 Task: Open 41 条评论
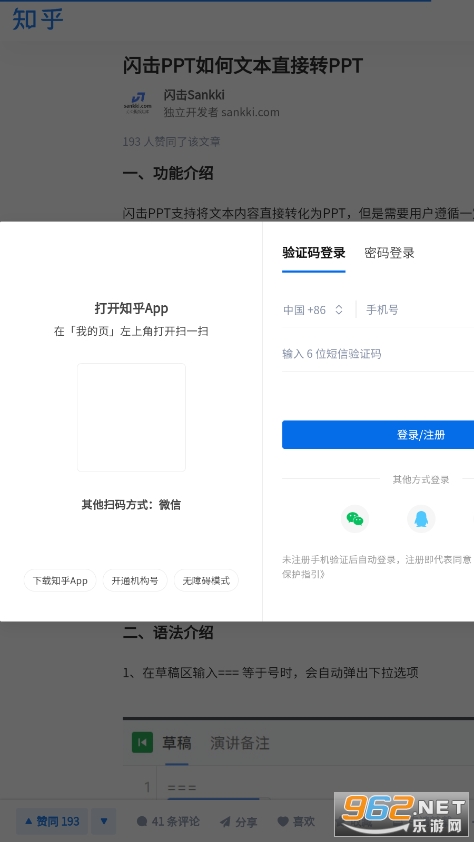tap(168, 822)
